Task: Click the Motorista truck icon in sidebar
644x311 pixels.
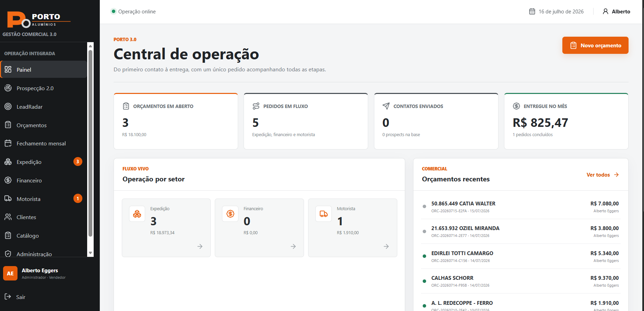Action: [x=8, y=199]
